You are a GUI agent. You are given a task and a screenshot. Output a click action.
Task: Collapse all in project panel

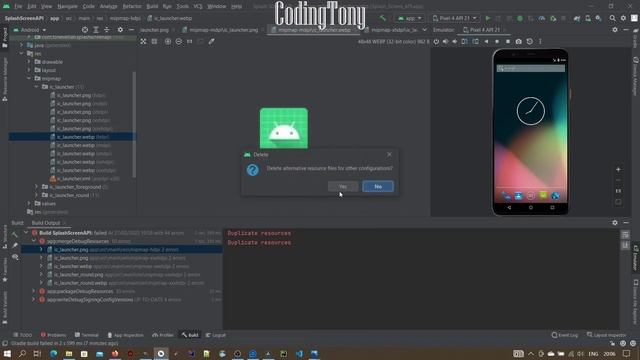[107, 30]
